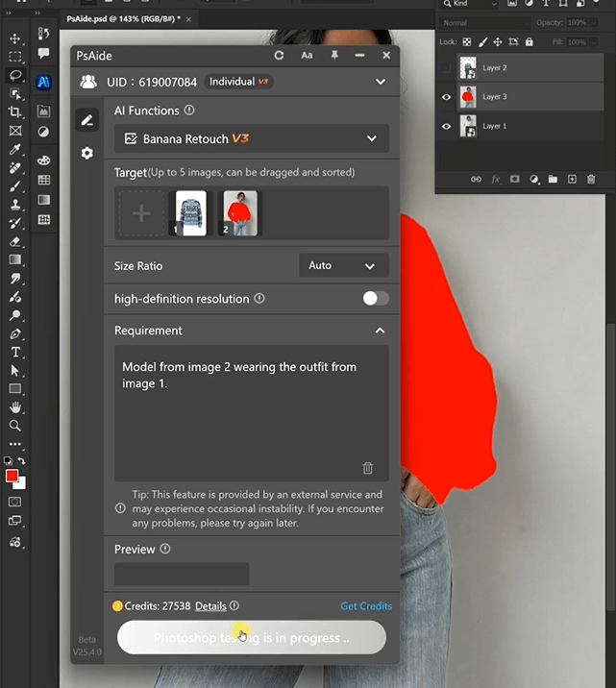The height and width of the screenshot is (688, 616).
Task: Swap foreground and background colors
Action: pos(21,460)
